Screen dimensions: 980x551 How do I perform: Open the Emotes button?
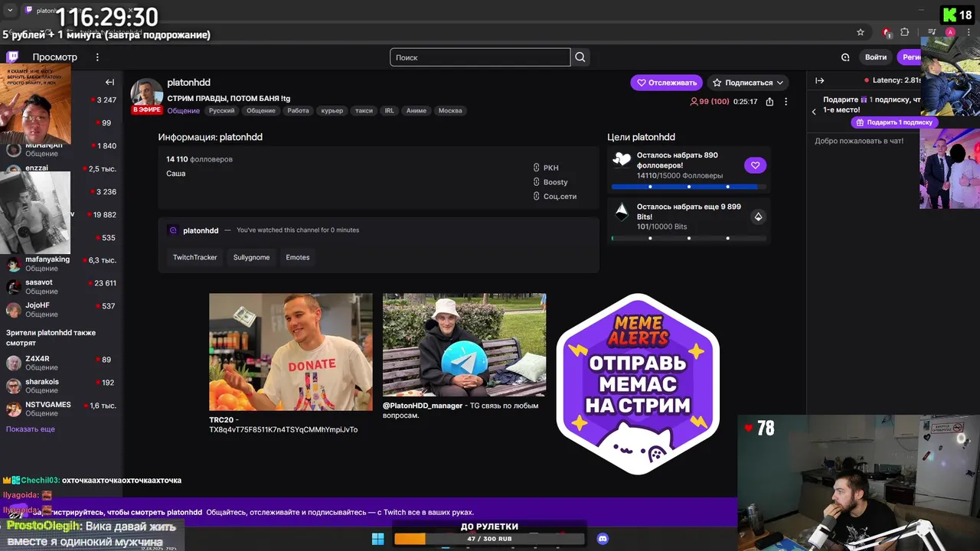[298, 257]
